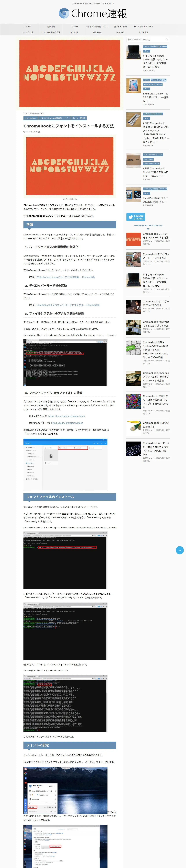Viewport: 186px width, 868px height.
Task: Open popular post Chromebookでエロゲーをプレイする方法
Action: coord(156,303)
